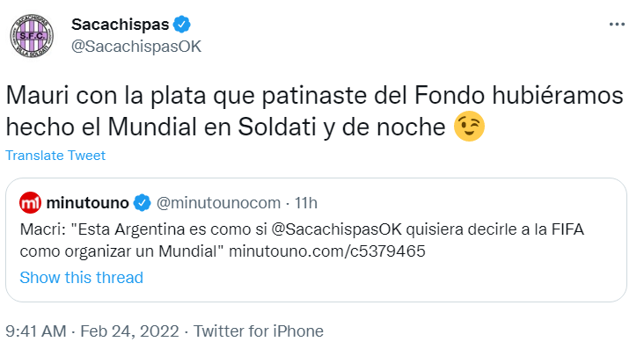Click the Translate Tweet link
The height and width of the screenshot is (349, 644).
pyautogui.click(x=55, y=156)
